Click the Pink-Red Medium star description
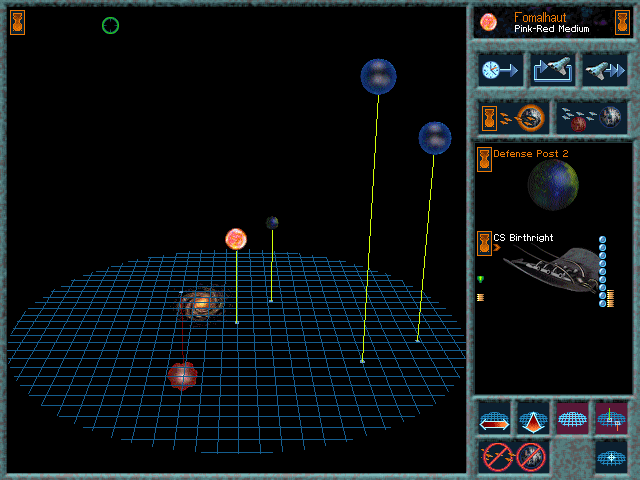This screenshot has width=640, height=480. coord(551,29)
